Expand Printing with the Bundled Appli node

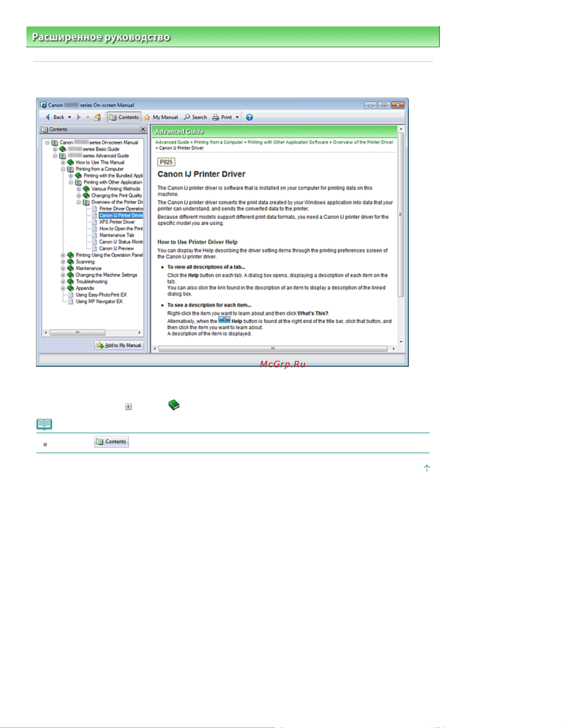[x=71, y=176]
